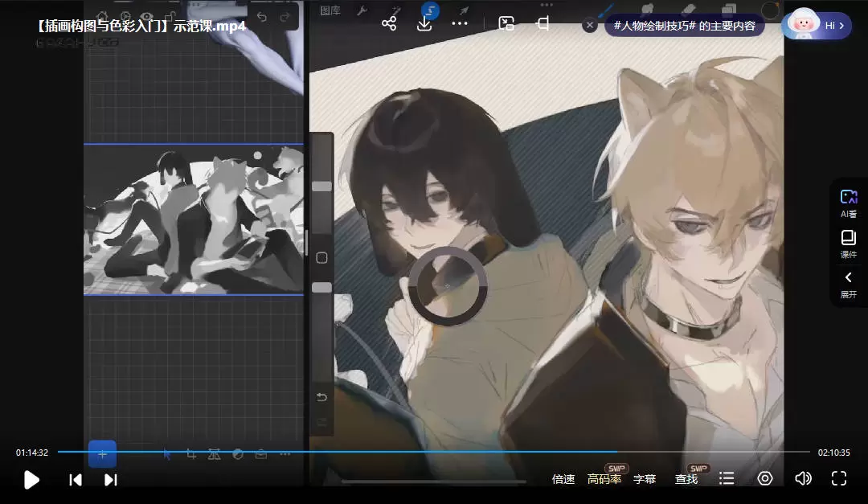868x504 pixels.
Task: Expand the 展开 side panel arrow
Action: [x=848, y=284]
